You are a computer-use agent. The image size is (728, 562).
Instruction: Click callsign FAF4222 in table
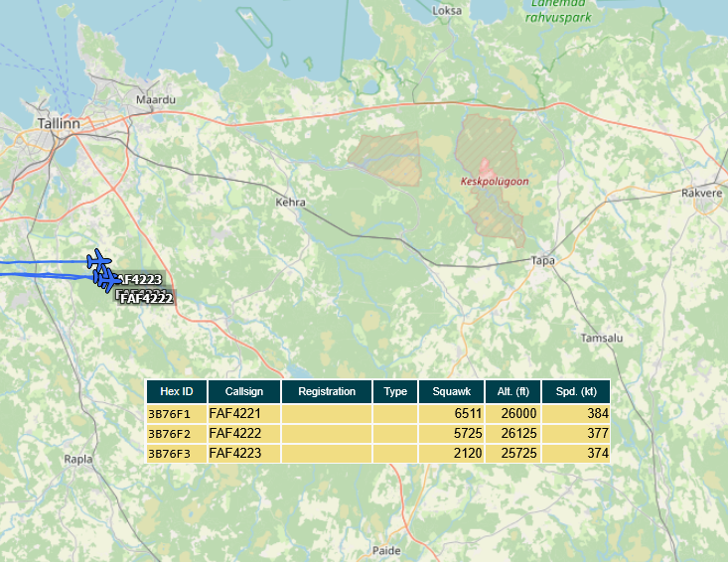(x=235, y=434)
